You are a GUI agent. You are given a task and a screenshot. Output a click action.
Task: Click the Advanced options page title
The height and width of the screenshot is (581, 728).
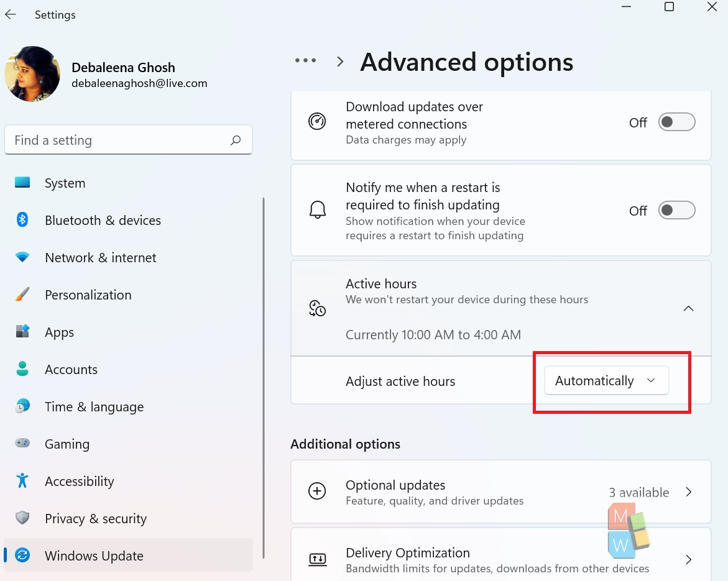[x=467, y=62]
